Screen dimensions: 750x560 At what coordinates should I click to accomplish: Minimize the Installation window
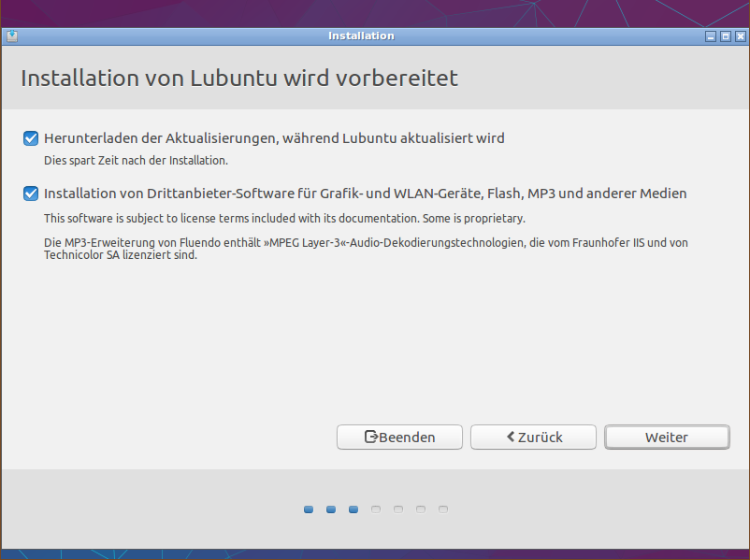click(711, 36)
